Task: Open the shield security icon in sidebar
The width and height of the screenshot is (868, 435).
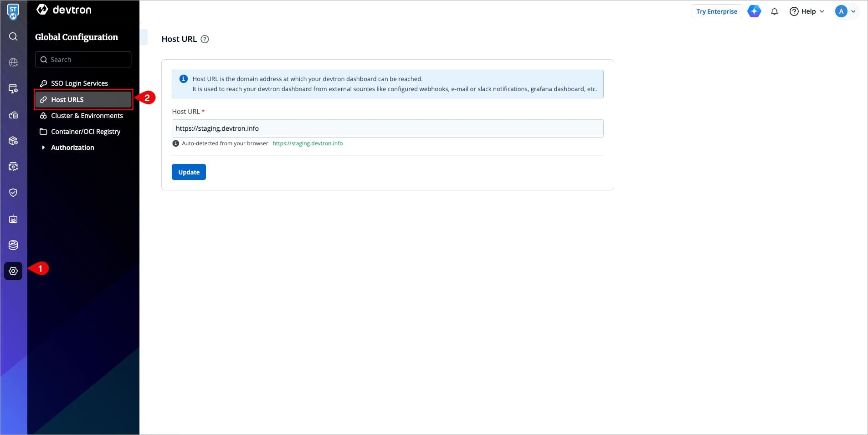Action: tap(13, 193)
